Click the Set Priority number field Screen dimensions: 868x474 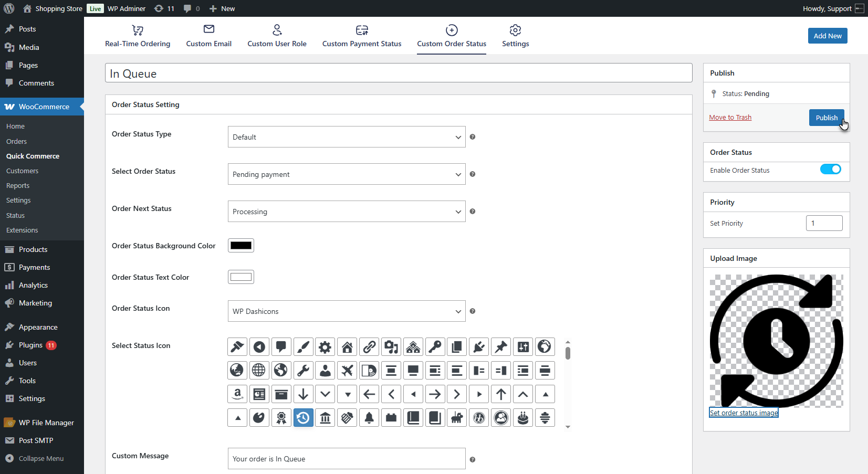824,223
